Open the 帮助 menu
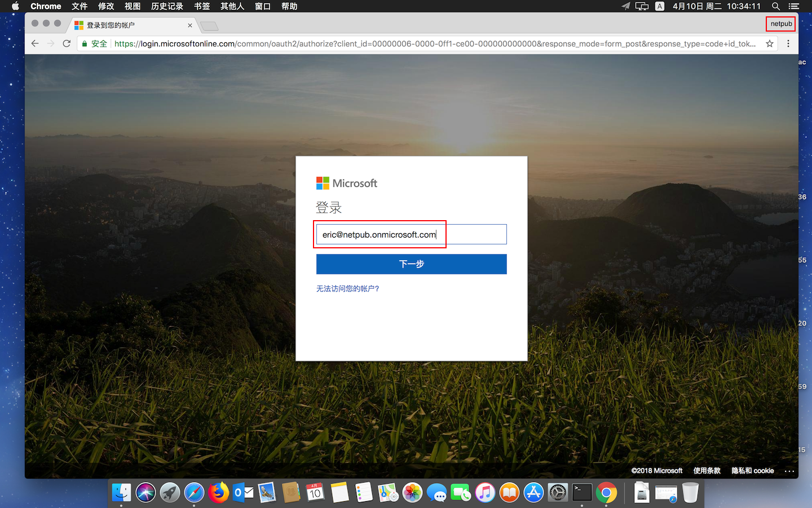Screen dimensions: 812x508 click(x=289, y=6)
